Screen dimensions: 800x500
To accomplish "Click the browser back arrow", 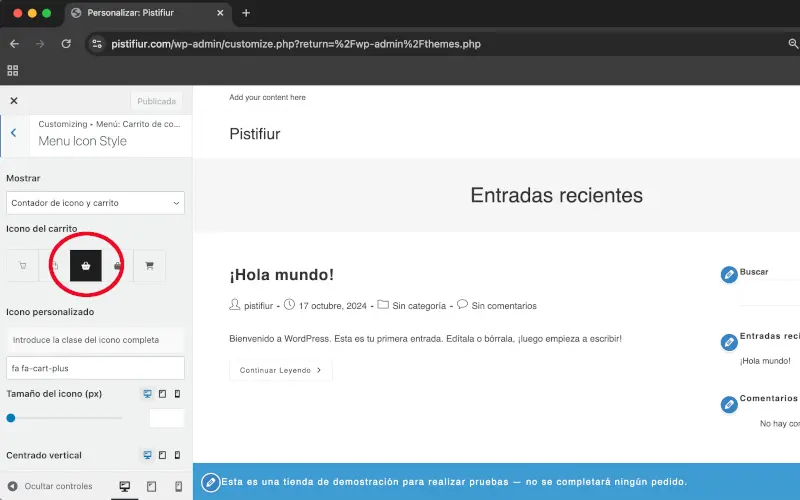I will pos(14,44).
